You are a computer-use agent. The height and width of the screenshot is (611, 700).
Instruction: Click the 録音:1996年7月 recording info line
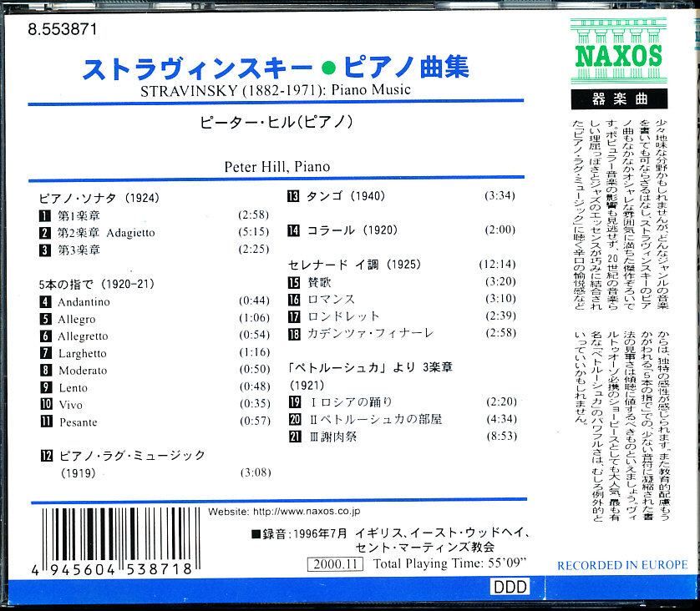click(391, 533)
